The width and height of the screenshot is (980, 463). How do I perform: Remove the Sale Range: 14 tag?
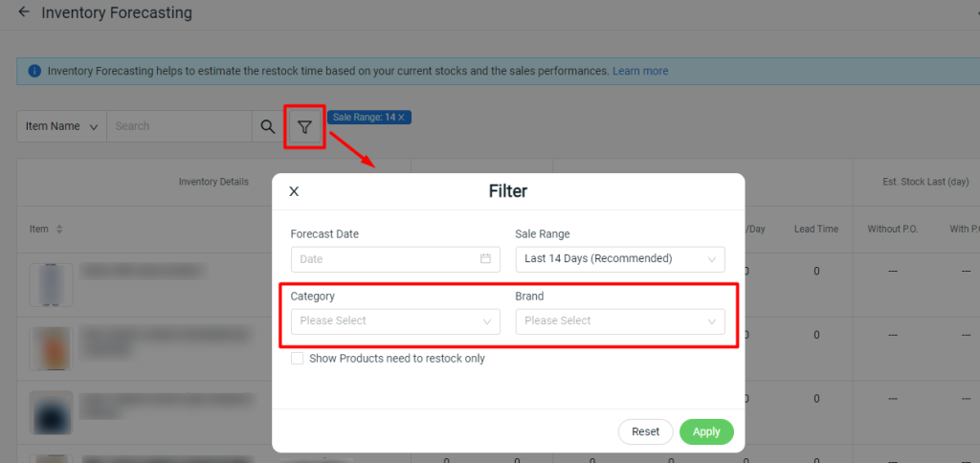[401, 117]
